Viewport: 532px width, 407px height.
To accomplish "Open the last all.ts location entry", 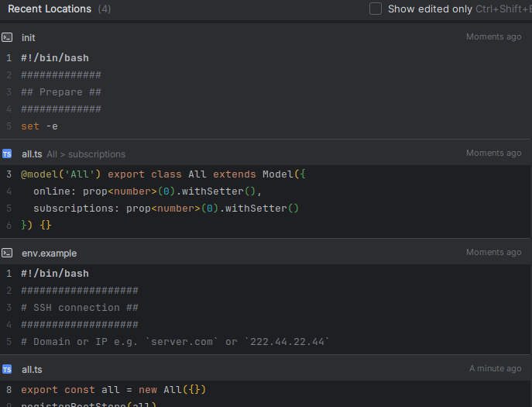I will click(x=32, y=369).
